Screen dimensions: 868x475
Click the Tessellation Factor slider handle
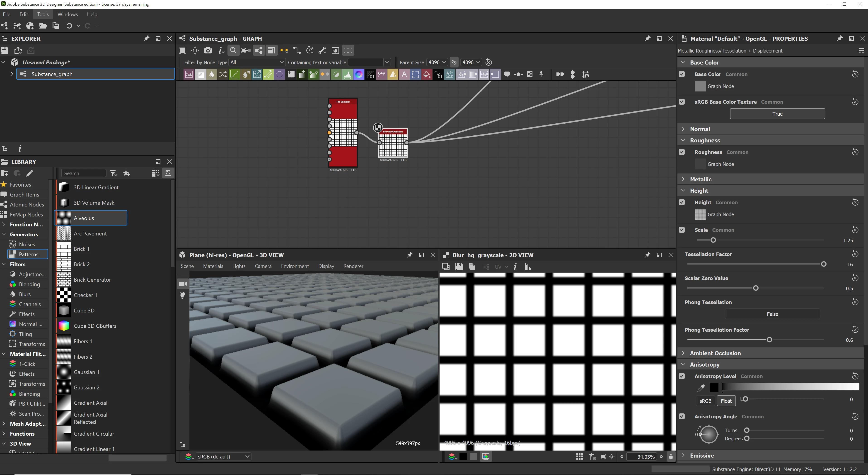(824, 264)
